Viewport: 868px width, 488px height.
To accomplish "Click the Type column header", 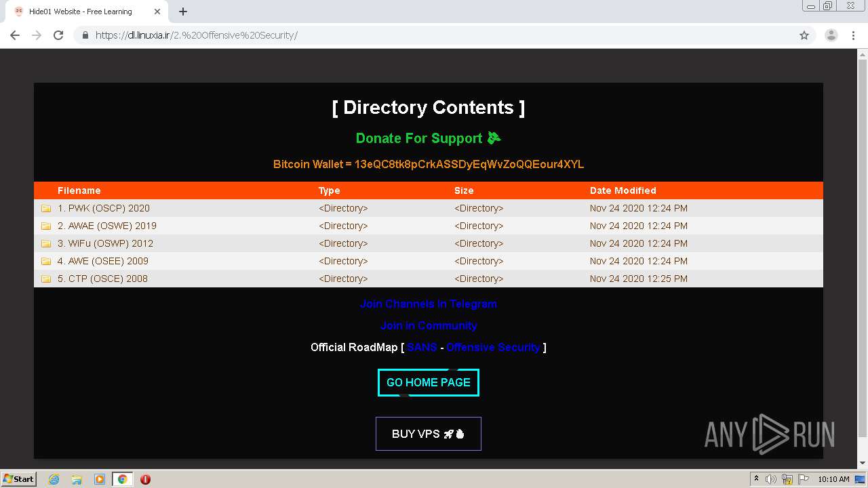I will (330, 190).
